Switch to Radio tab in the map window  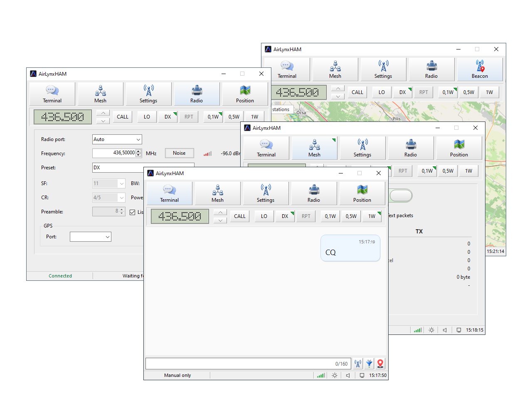click(431, 69)
